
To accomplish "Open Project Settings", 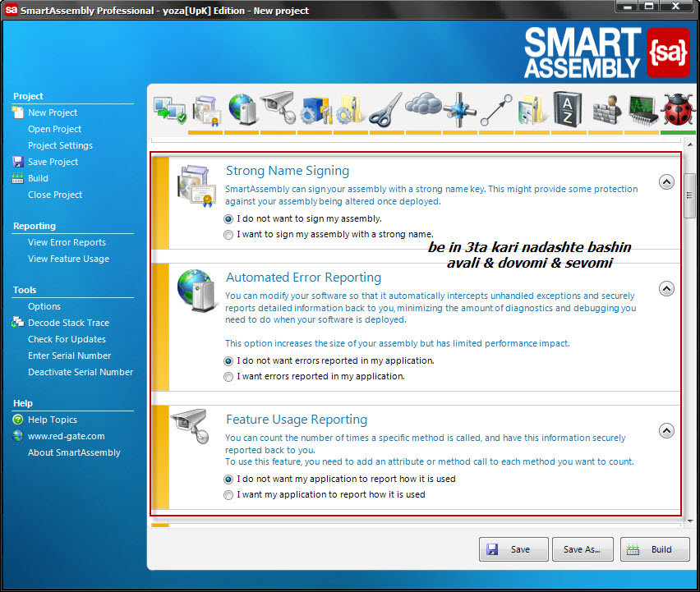I will click(x=60, y=145).
